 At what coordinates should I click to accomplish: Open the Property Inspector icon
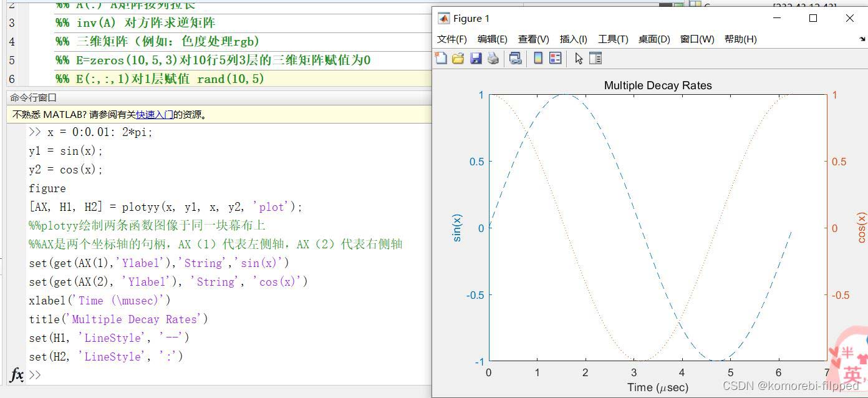[596, 59]
